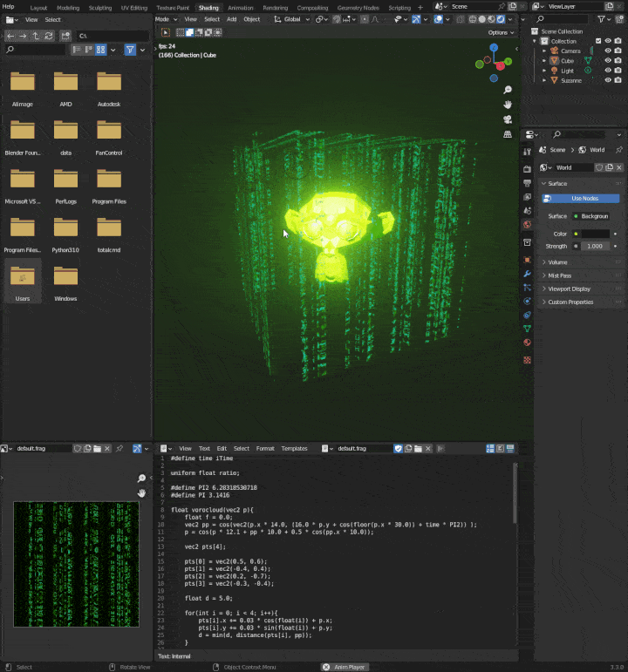Viewport: 628px width, 672px height.
Task: Open the Particles properties tab
Action: (527, 288)
